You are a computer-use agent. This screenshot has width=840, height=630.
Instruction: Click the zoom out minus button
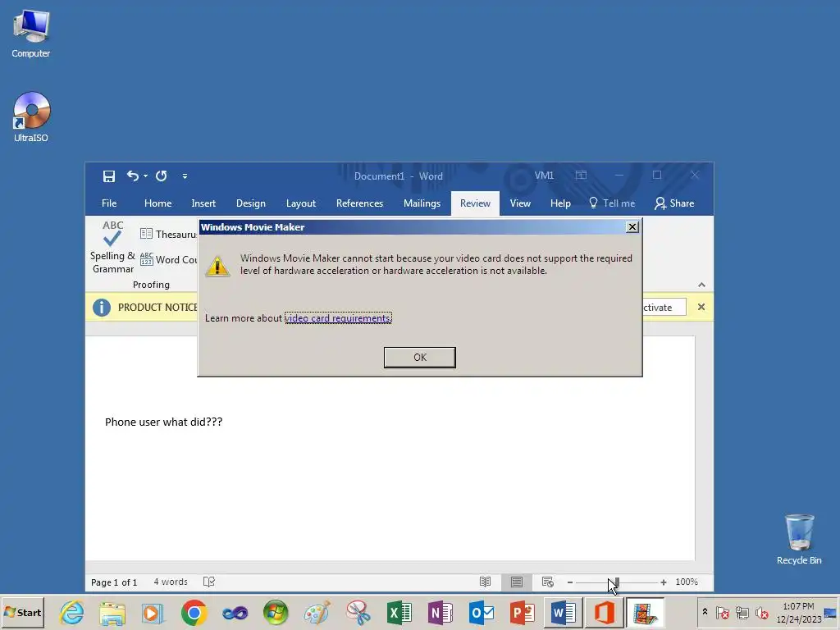coord(570,582)
